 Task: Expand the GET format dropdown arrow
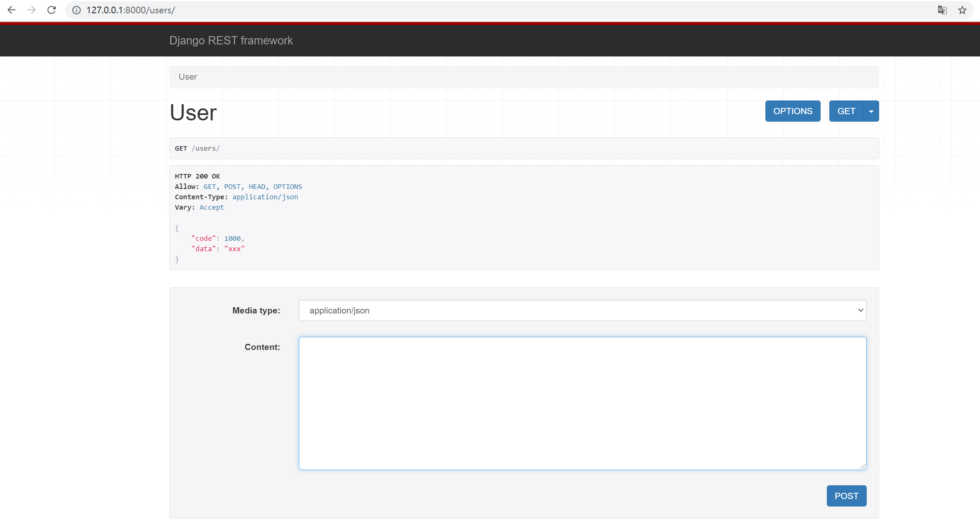pyautogui.click(x=871, y=111)
